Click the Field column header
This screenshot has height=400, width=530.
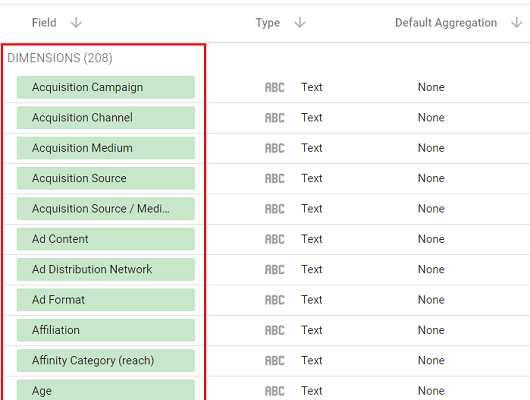44,23
